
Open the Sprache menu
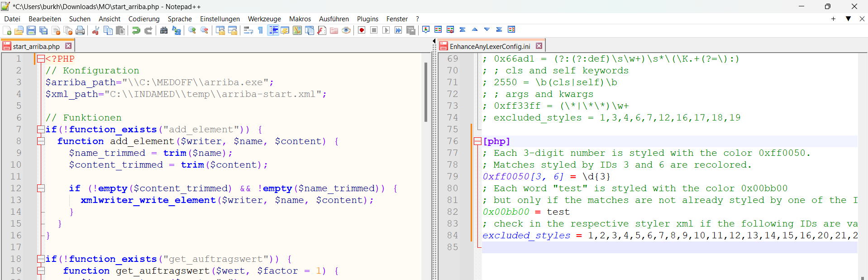coord(180,19)
